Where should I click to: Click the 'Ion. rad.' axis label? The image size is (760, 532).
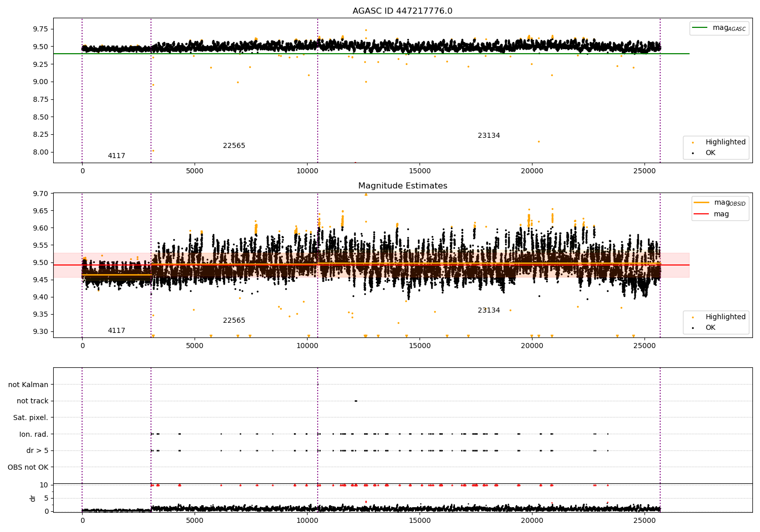point(34,434)
